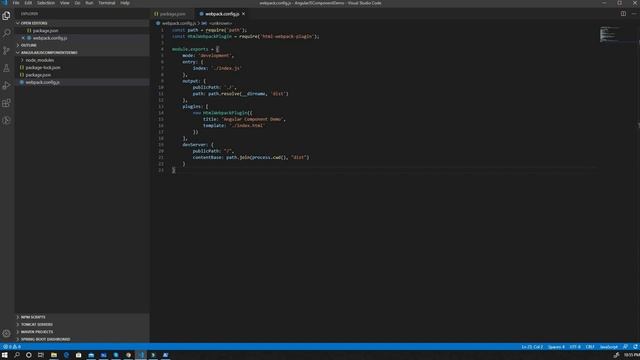
Task: Collapse the AngularJSComponentDemo folder section
Action: tap(82, 53)
